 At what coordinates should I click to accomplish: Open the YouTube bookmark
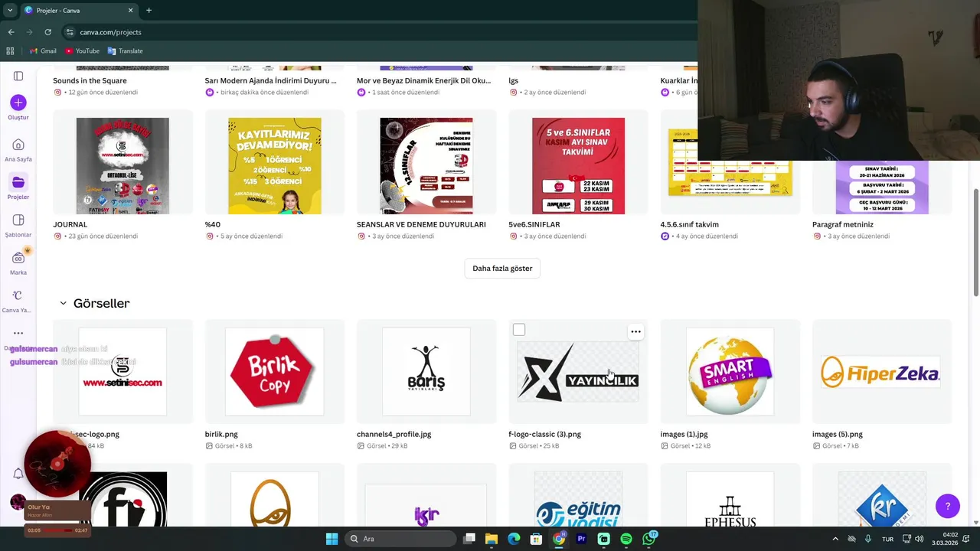[x=82, y=51]
